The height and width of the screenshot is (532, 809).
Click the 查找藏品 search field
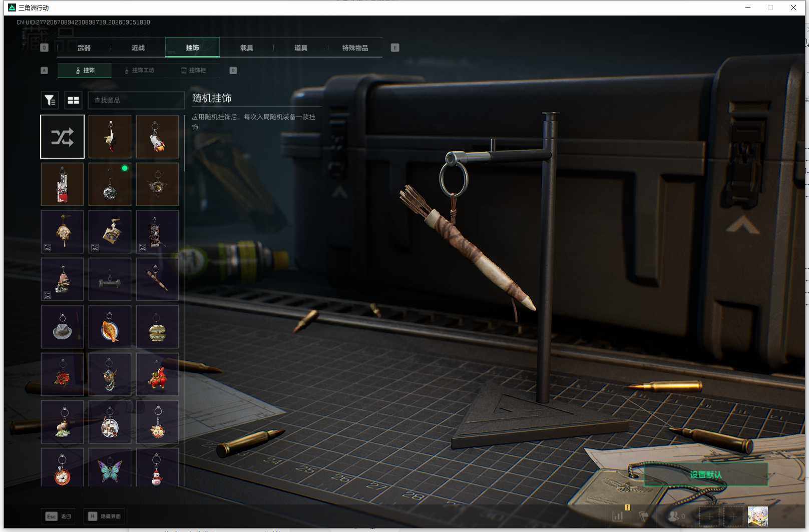pyautogui.click(x=136, y=100)
